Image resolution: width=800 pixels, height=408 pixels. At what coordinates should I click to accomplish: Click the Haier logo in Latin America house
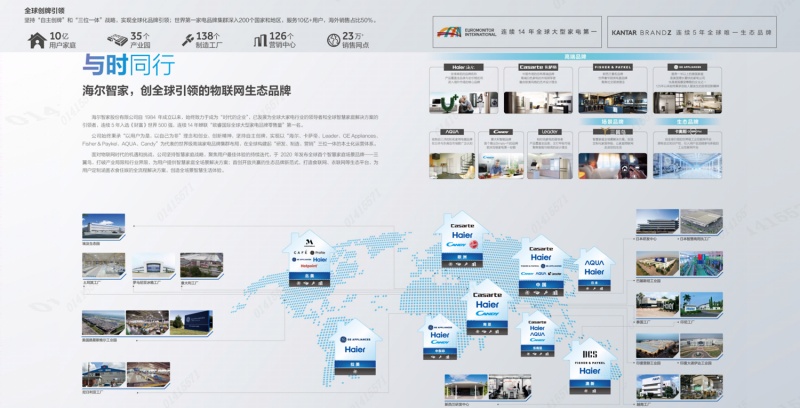[355, 350]
